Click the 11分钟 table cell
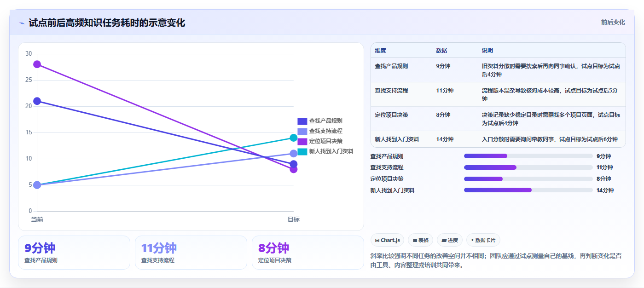The height and width of the screenshot is (288, 644). pyautogui.click(x=455, y=94)
